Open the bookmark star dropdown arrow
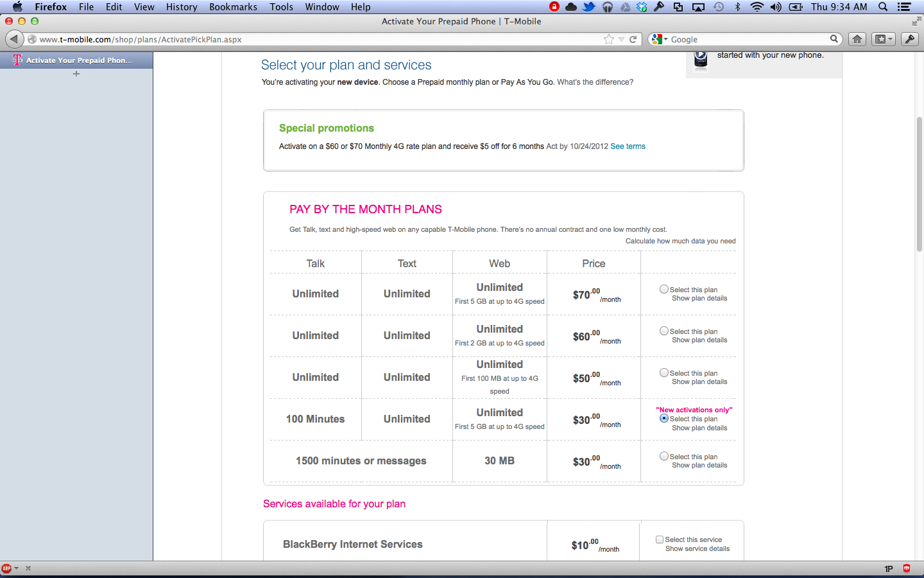This screenshot has width=924, height=578. [621, 40]
